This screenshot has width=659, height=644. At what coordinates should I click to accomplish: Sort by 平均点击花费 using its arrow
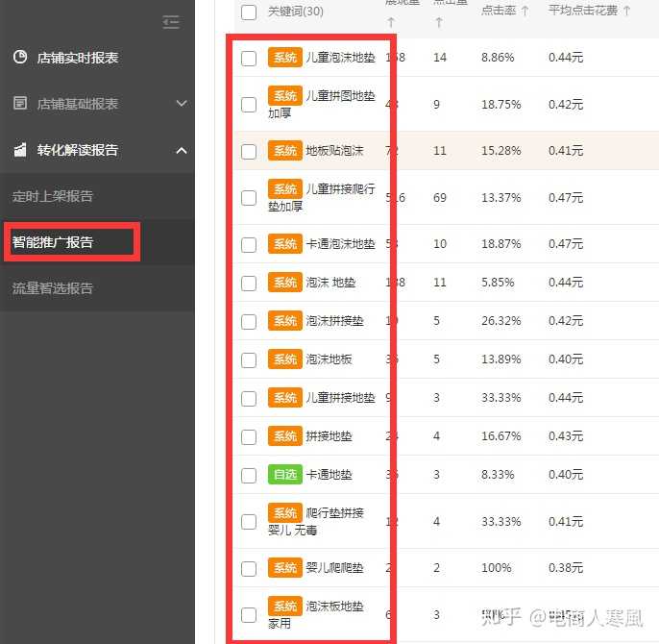click(626, 11)
